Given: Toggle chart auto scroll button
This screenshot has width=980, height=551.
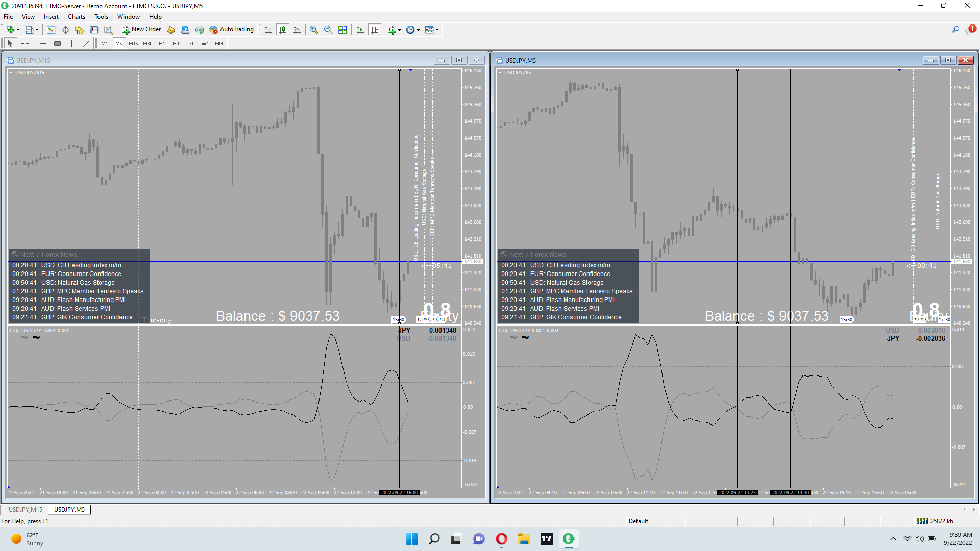Looking at the screenshot, I should (x=360, y=30).
